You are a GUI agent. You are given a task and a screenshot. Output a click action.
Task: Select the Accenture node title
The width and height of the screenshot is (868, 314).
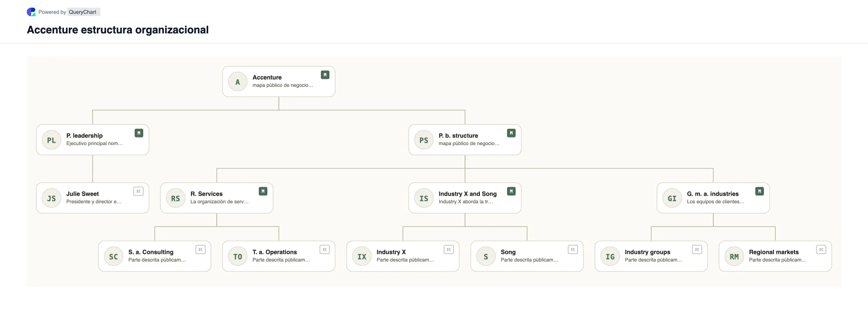pyautogui.click(x=267, y=77)
